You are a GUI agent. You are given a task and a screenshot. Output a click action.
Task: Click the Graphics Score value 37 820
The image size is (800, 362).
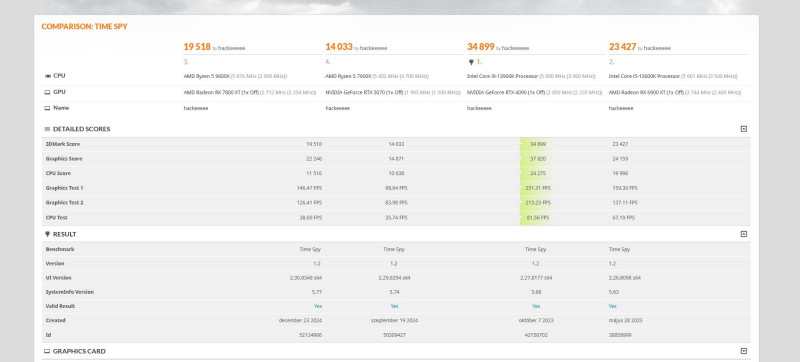(x=538, y=159)
